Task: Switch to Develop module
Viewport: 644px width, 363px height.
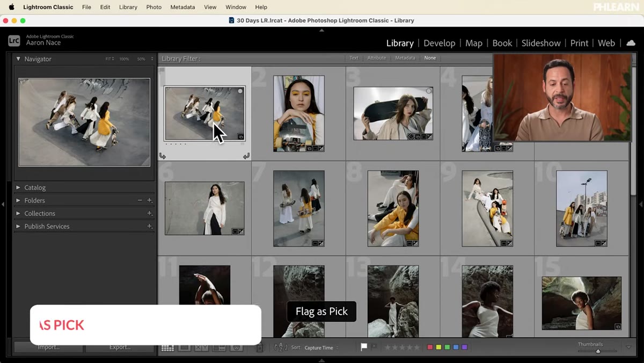Action: point(439,43)
